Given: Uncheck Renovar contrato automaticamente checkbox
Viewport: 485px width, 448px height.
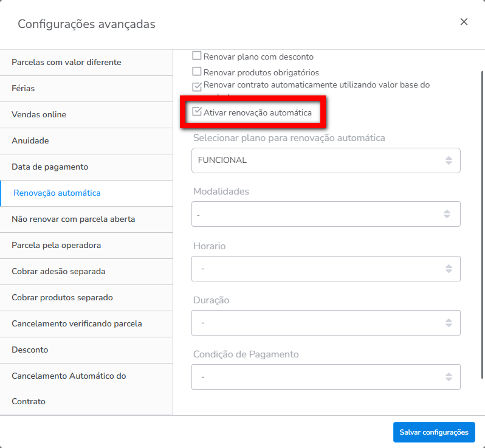Looking at the screenshot, I should [197, 86].
